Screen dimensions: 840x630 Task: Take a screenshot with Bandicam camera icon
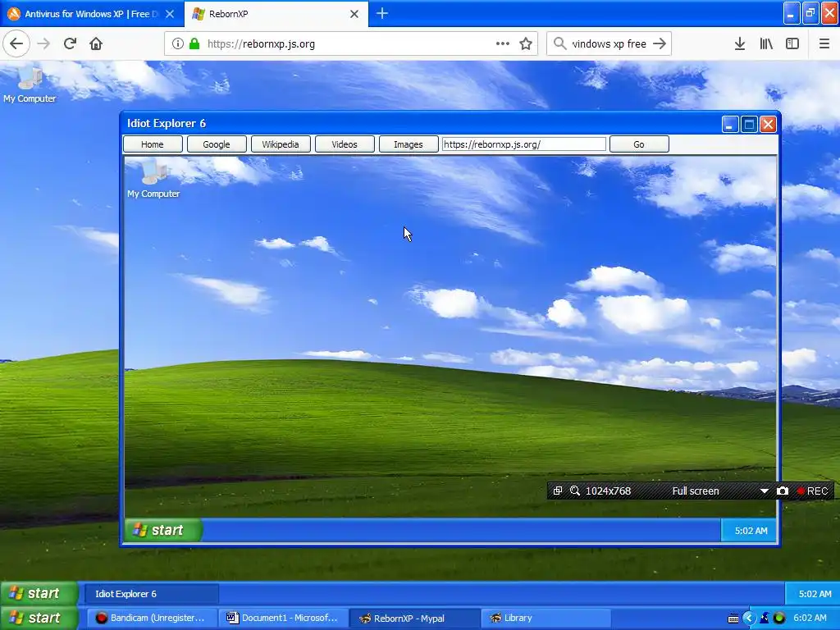coord(782,491)
